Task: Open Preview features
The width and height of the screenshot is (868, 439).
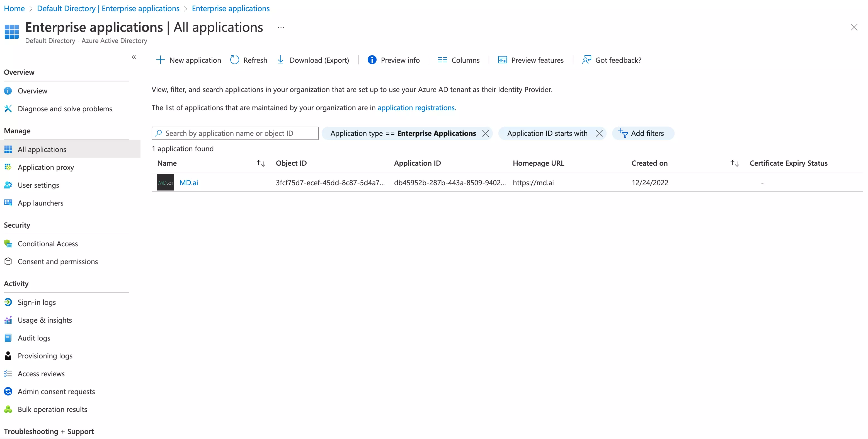Action: pos(502,60)
